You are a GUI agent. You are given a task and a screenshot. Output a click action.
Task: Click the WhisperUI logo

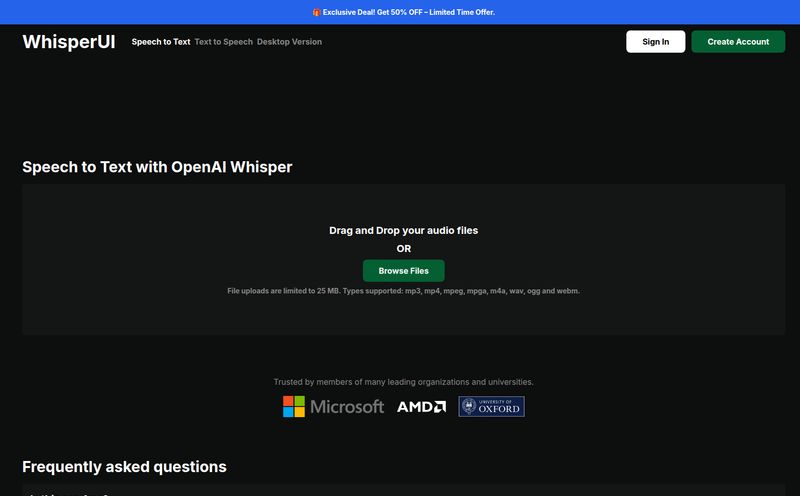69,42
